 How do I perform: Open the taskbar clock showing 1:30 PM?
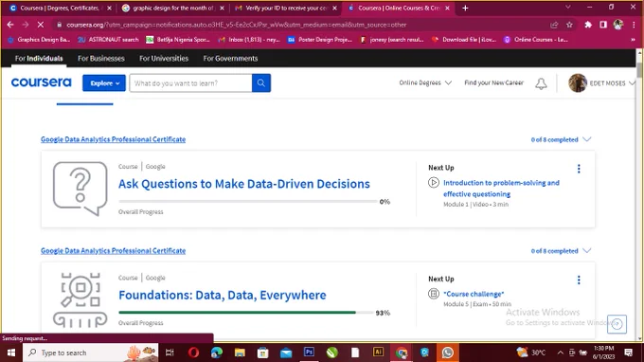pyautogui.click(x=604, y=353)
